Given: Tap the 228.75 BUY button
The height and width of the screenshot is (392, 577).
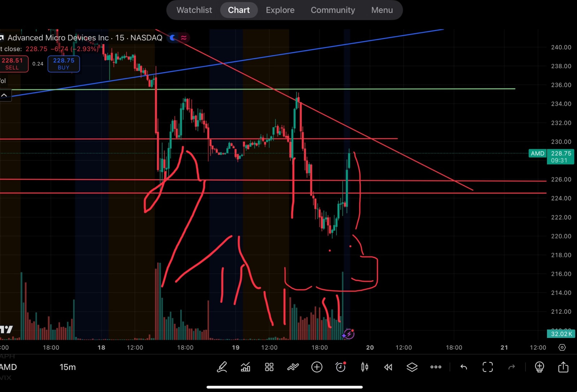Looking at the screenshot, I should point(63,64).
